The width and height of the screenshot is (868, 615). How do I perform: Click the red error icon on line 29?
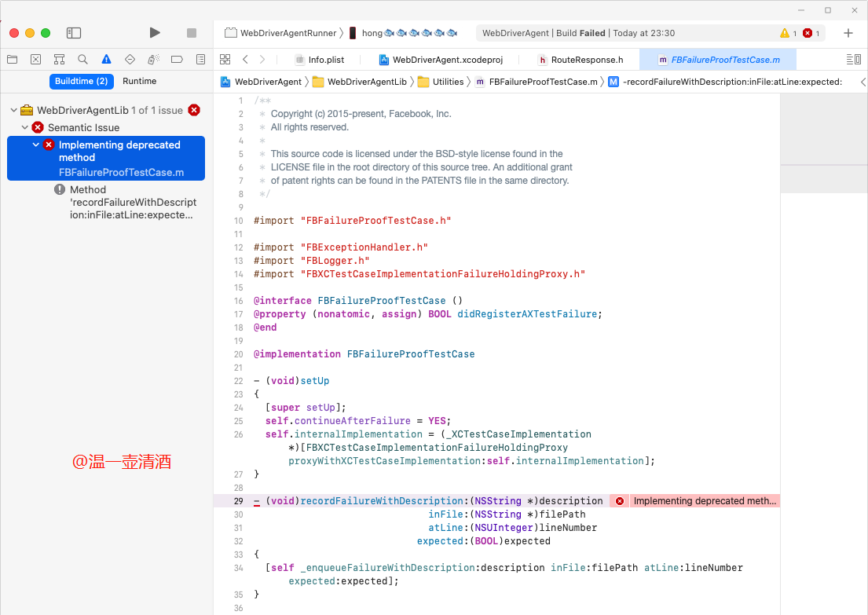point(620,501)
